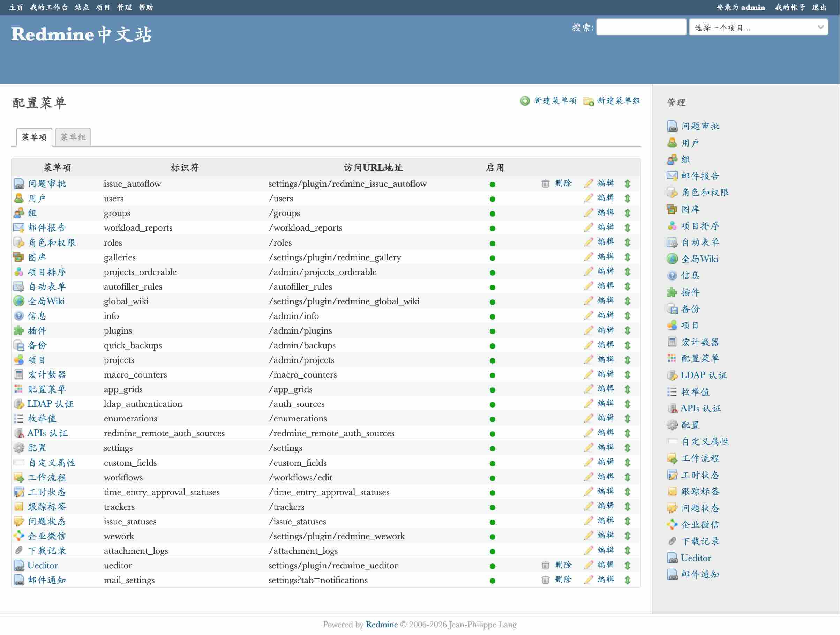Viewport: 840px width, 635px height.
Task: Open the 我的帐号 link
Action: [790, 7]
